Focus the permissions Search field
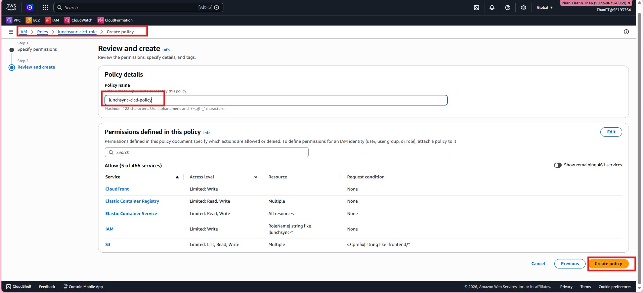Viewport: 644px width, 293px height. point(207,152)
